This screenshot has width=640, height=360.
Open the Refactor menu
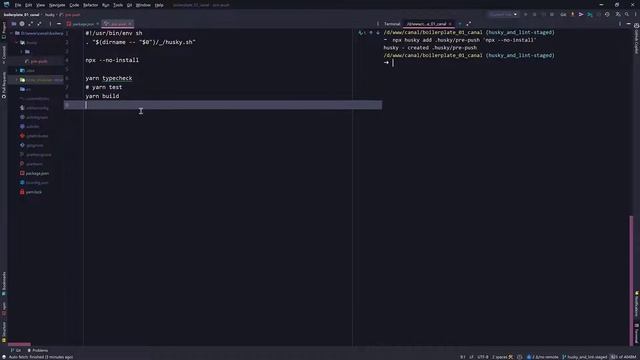(90, 5)
